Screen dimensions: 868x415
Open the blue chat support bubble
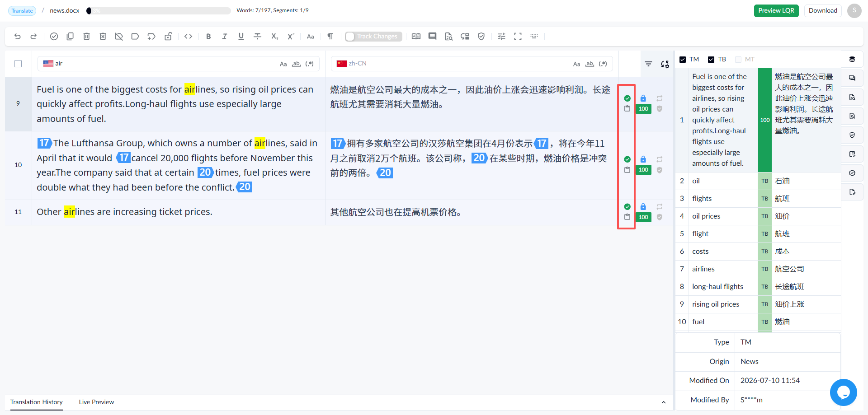click(844, 392)
